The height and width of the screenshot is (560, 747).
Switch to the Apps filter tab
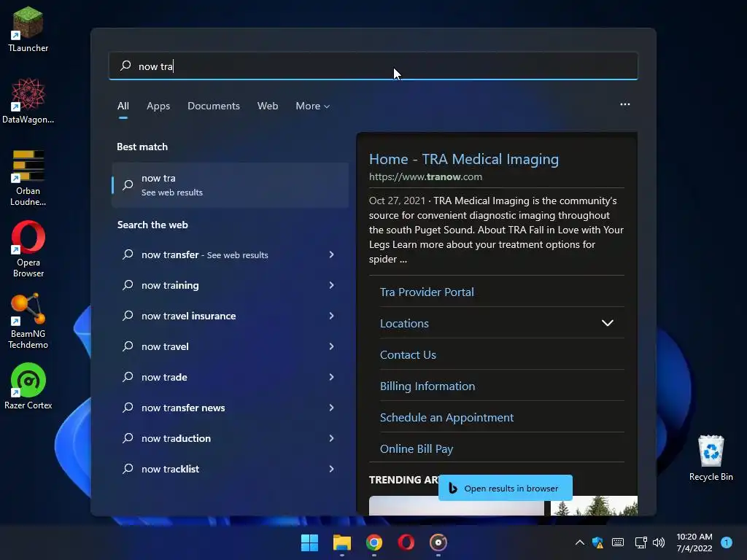[x=158, y=106]
